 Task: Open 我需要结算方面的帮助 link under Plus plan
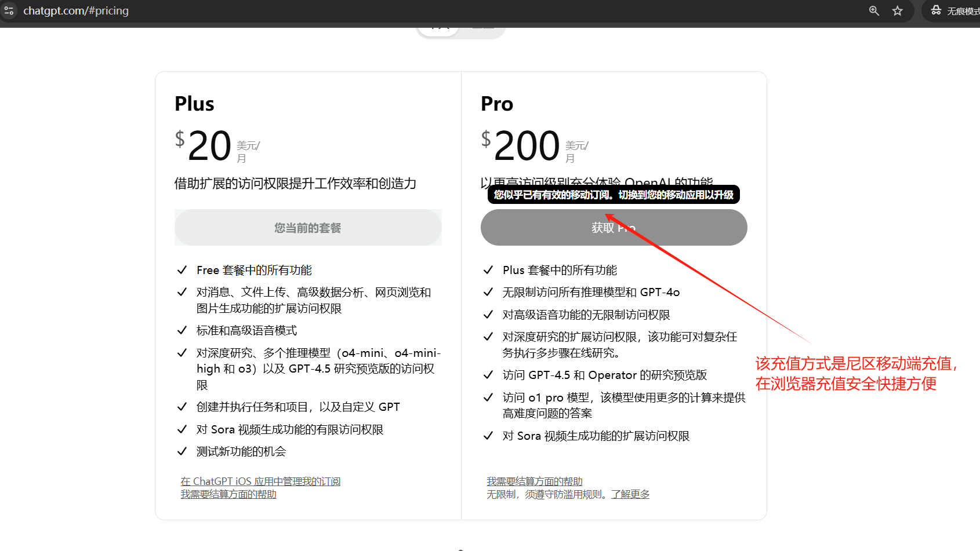click(x=228, y=494)
